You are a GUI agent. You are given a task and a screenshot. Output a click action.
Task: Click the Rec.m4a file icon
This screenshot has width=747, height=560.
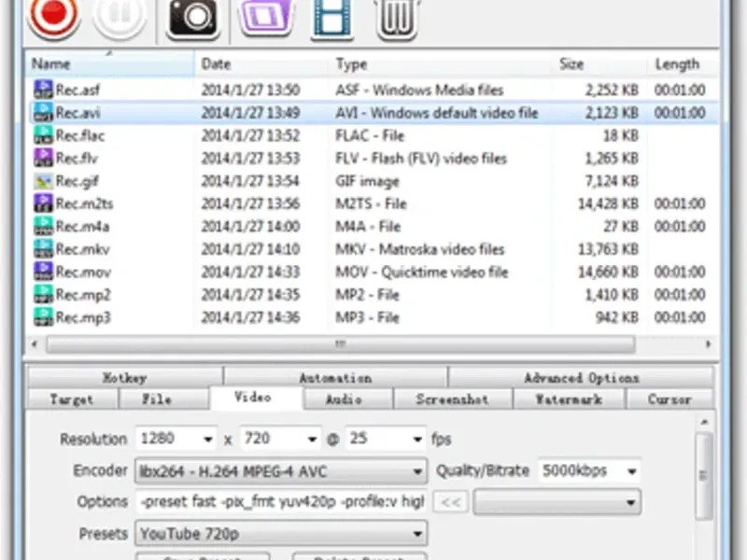pyautogui.click(x=43, y=226)
